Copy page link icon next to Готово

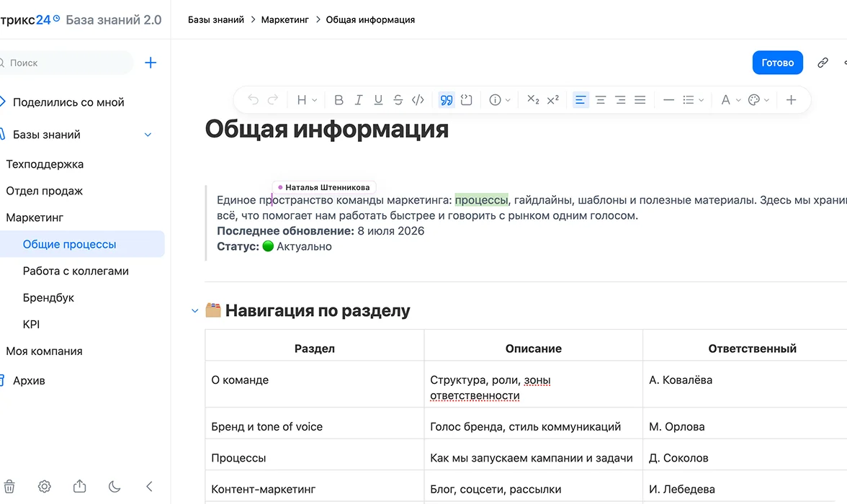click(x=823, y=63)
